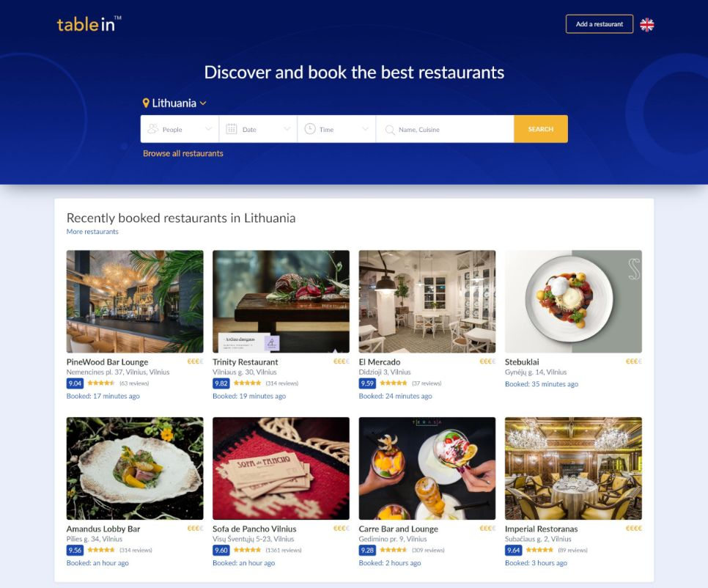Open the Browse all restaurants link
Screen dimensions: 708x588
pyautogui.click(x=183, y=153)
